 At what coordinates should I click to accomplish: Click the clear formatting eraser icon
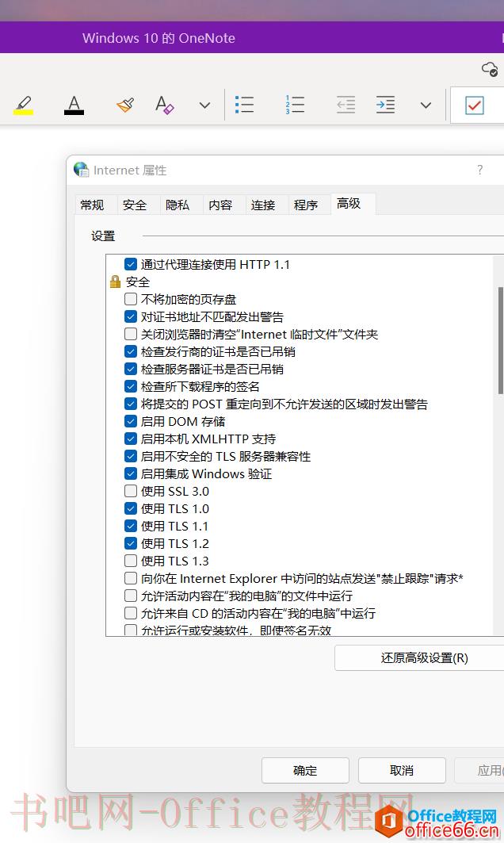click(x=164, y=105)
